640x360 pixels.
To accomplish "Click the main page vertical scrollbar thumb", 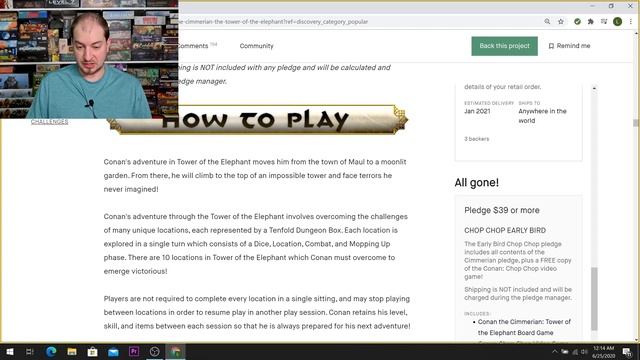I will (x=636, y=123).
